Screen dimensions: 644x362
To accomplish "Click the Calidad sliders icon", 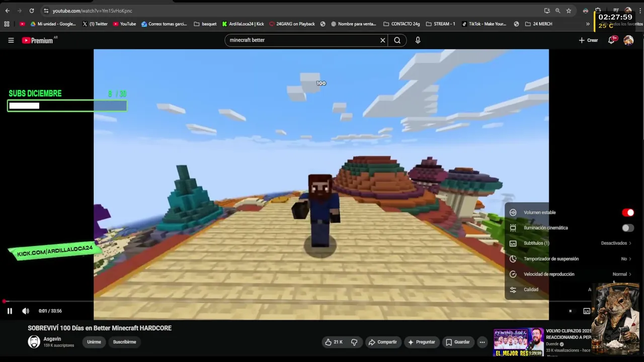I will [513, 290].
